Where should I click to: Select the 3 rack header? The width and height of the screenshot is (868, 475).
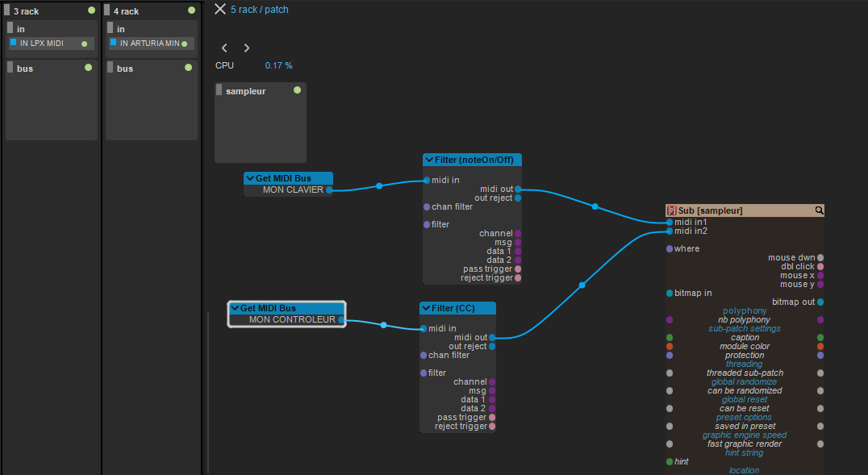(40, 11)
